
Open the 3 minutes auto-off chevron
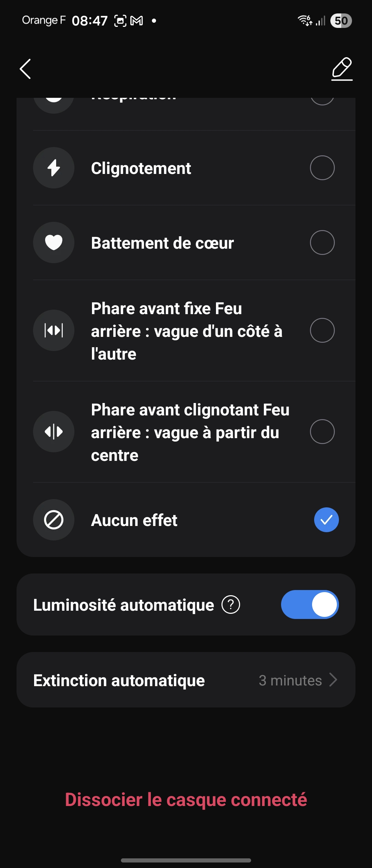333,680
